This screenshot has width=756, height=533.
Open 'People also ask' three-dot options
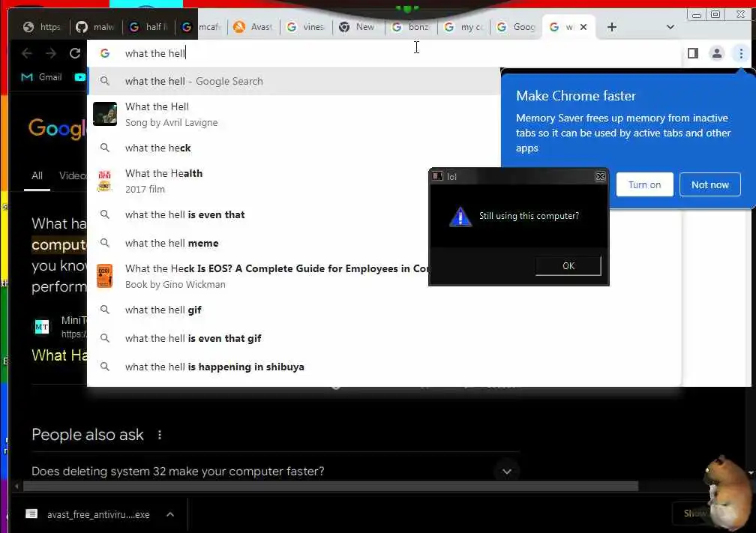(160, 435)
